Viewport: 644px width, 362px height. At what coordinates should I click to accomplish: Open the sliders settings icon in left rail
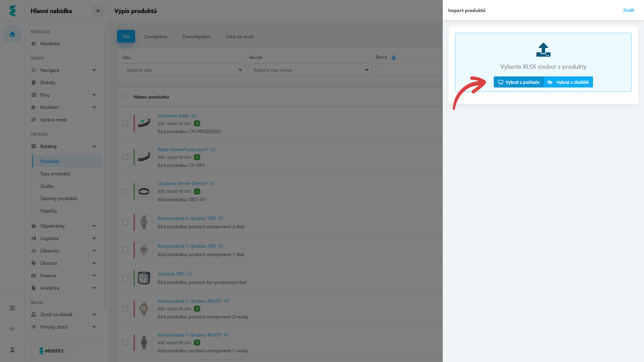tap(12, 308)
